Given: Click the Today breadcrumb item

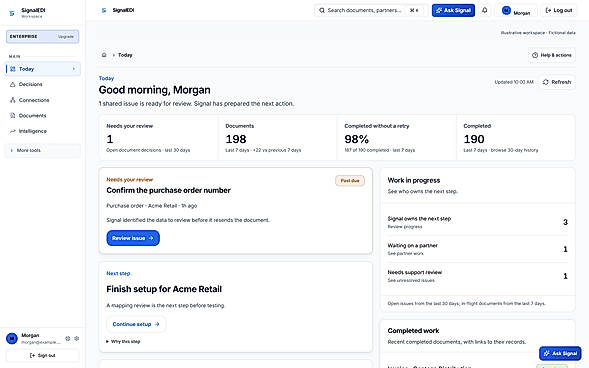Looking at the screenshot, I should (x=125, y=55).
